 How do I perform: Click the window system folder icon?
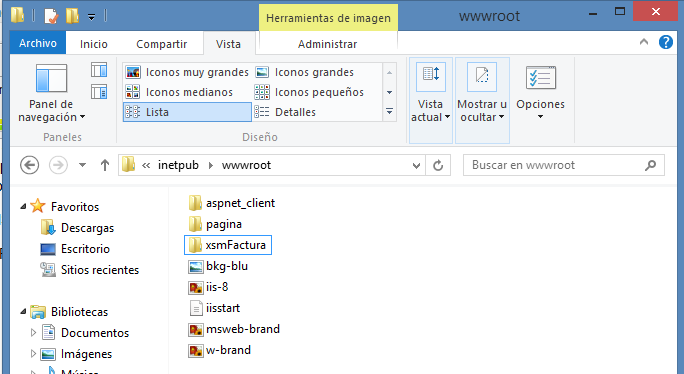[x=18, y=15]
